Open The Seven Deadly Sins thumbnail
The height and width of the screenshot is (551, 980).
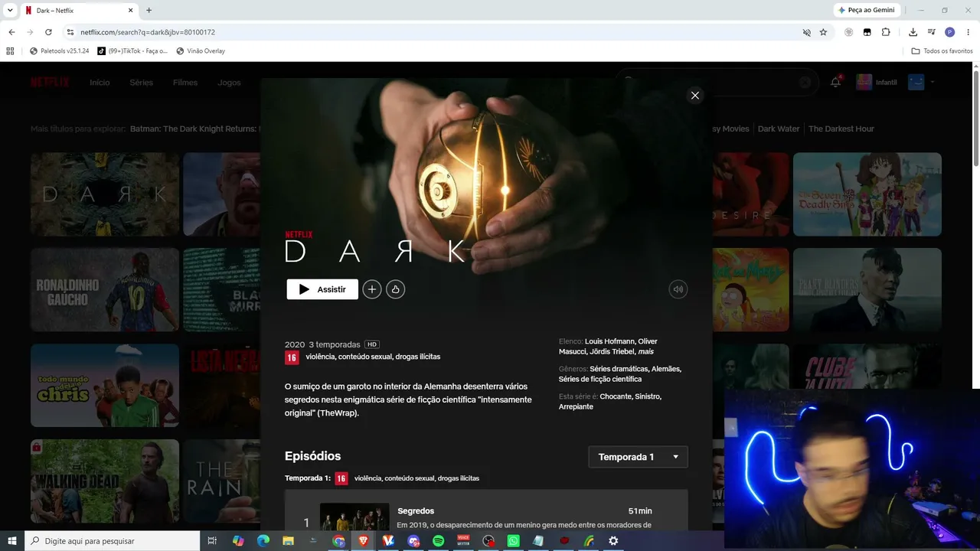coord(867,194)
